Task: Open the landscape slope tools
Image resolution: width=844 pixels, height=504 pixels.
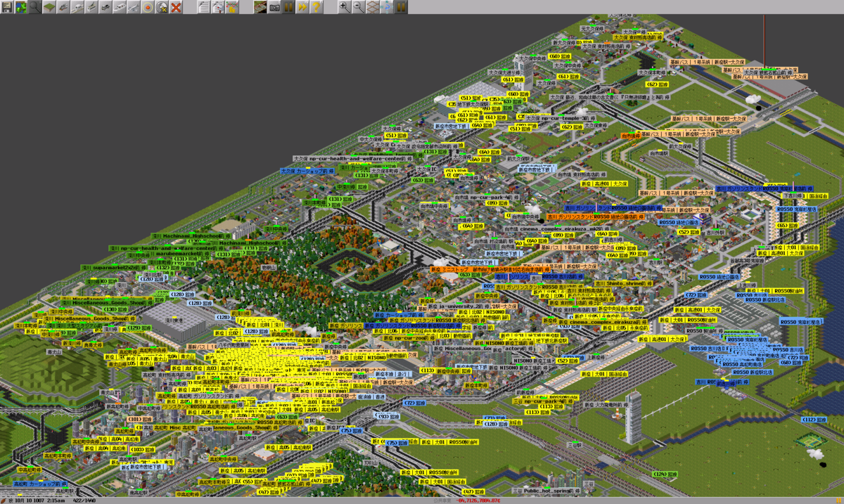Action: (x=49, y=7)
